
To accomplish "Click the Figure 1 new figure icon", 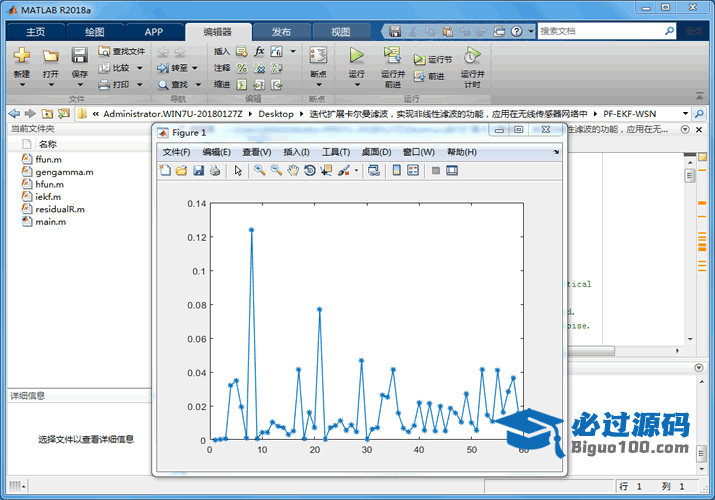I will click(x=166, y=170).
